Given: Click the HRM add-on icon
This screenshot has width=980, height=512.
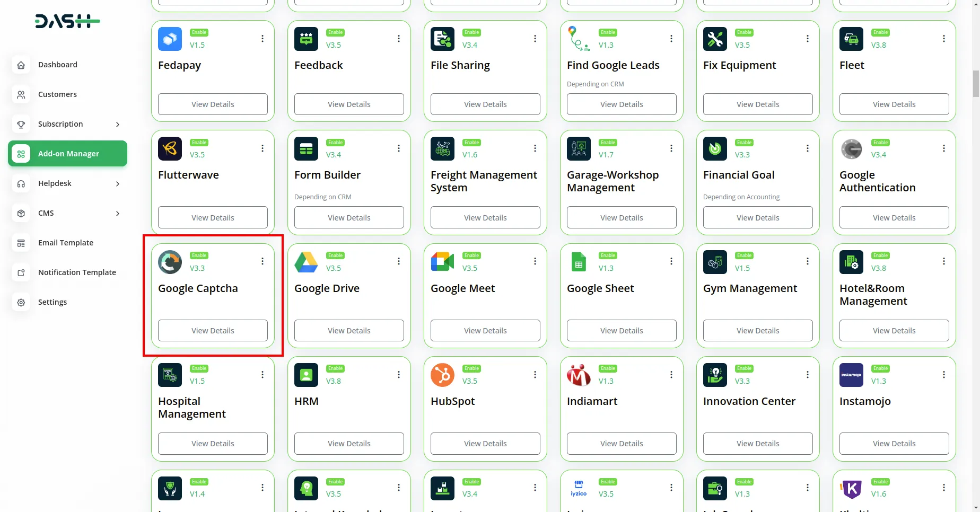Looking at the screenshot, I should point(306,375).
